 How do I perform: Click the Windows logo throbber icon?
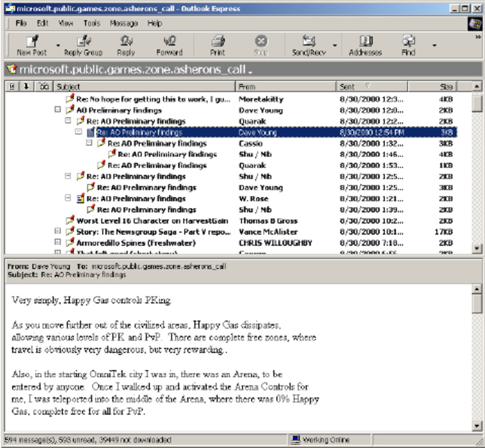tap(475, 24)
